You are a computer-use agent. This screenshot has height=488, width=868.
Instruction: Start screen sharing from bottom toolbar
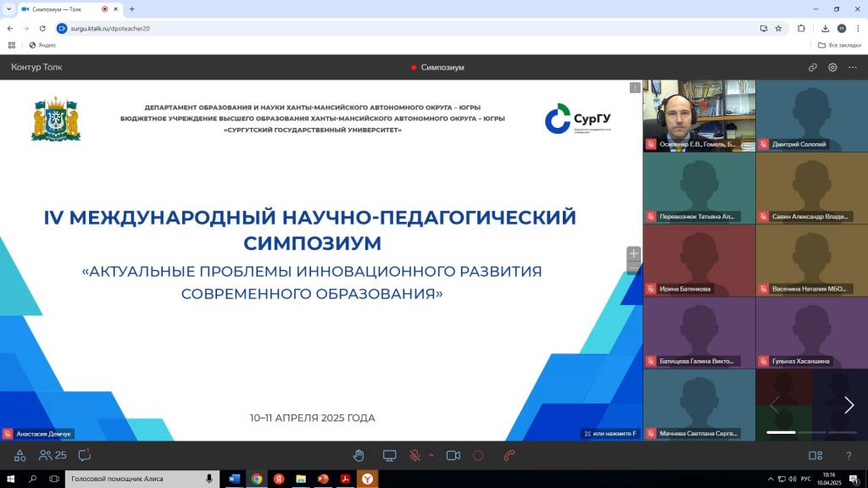pos(389,455)
